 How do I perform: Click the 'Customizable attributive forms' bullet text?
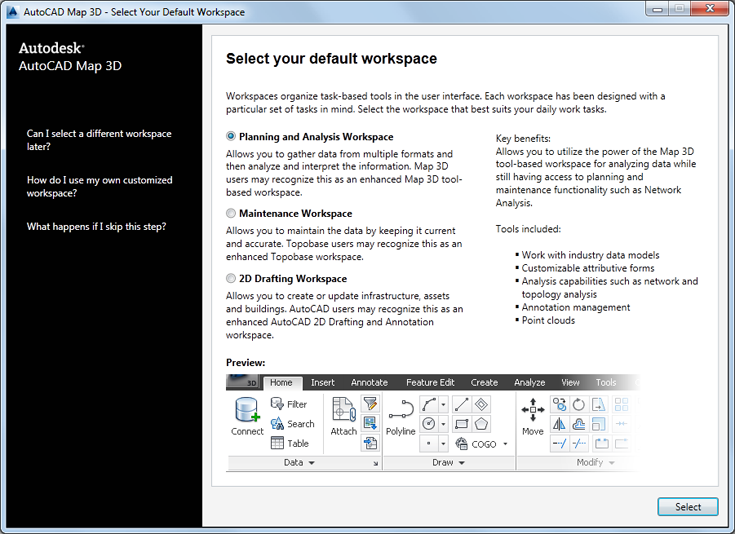(588, 268)
